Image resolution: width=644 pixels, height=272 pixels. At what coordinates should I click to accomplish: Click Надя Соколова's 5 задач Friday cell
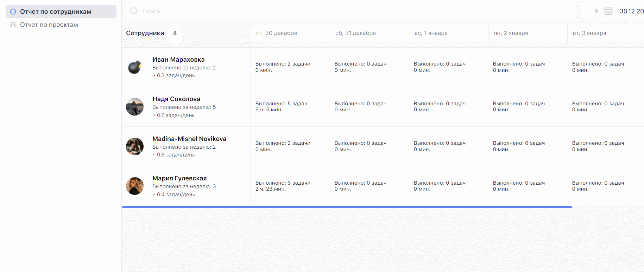[x=281, y=106]
